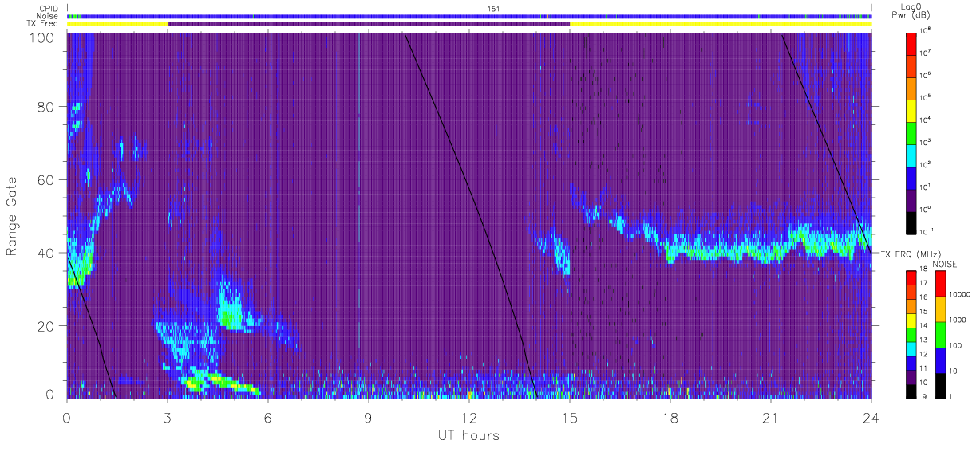This screenshot has width=980, height=452.
Task: Click the blue segment of the Lag0 Pwr colorbar
Action: 911,177
